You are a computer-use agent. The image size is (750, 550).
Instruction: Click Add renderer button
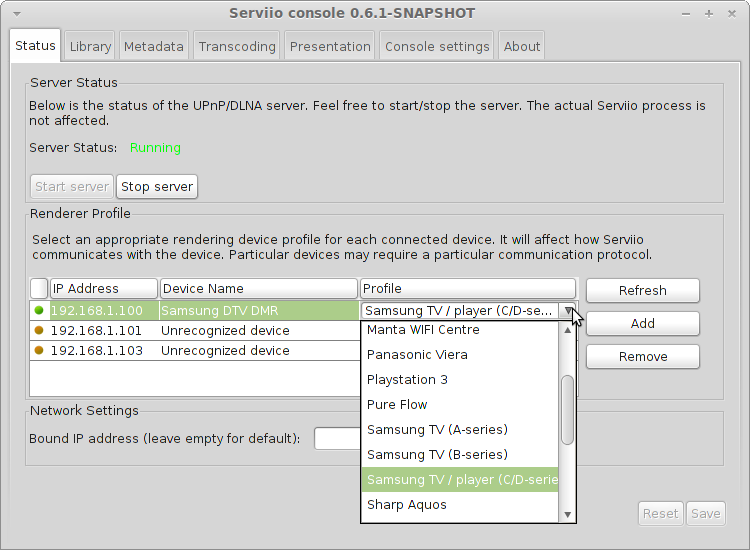click(x=642, y=324)
